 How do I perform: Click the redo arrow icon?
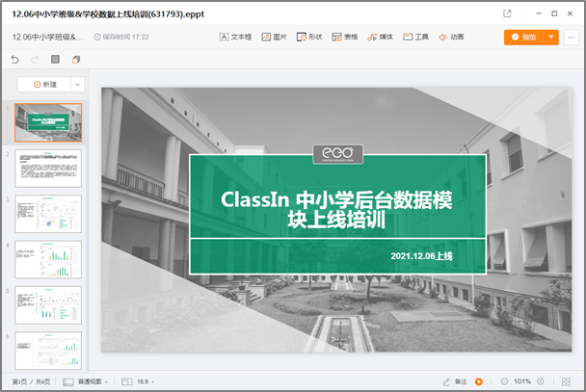tap(35, 60)
